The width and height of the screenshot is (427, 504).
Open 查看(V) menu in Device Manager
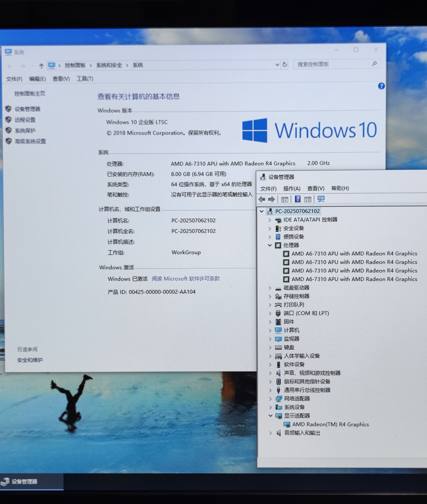tap(316, 188)
